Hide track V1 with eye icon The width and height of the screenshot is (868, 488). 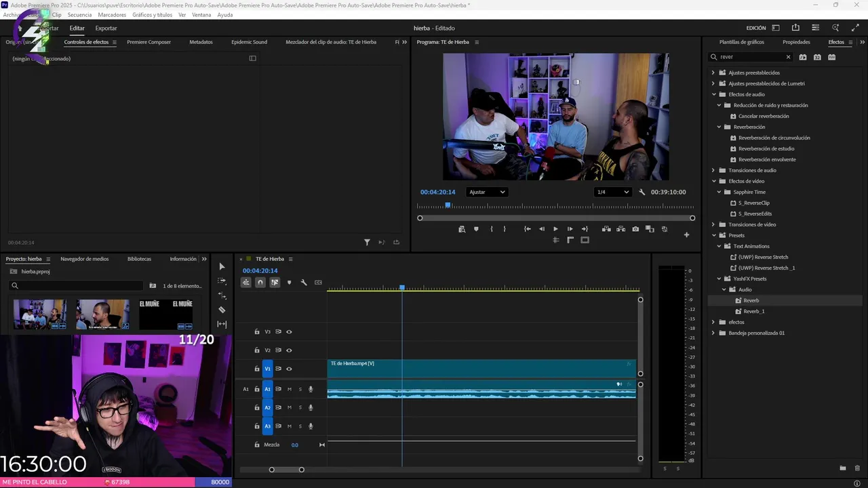coord(289,369)
